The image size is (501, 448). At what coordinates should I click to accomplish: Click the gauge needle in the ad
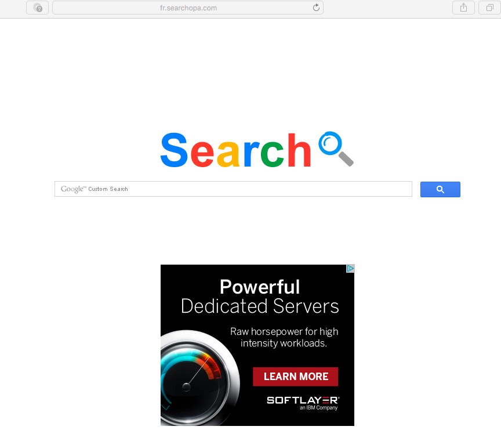(198, 372)
